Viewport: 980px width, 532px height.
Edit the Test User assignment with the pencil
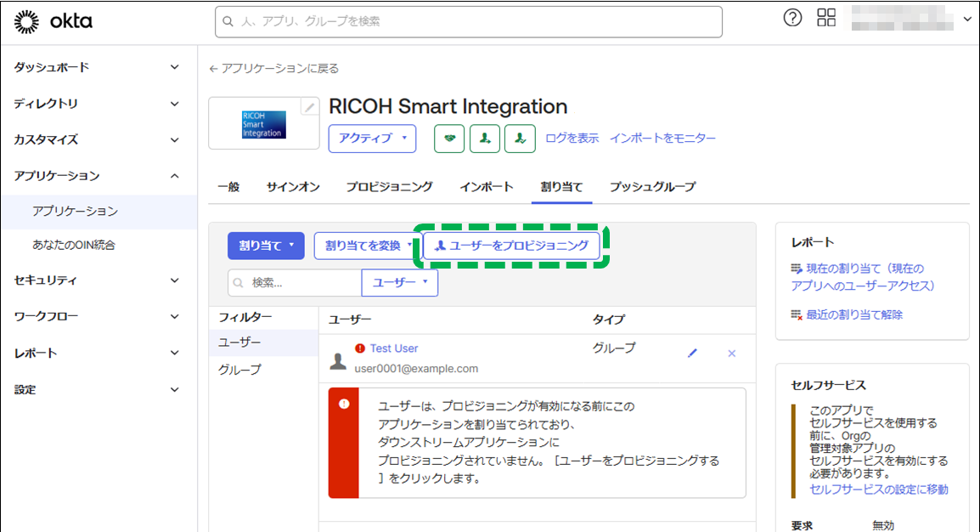coord(692,354)
